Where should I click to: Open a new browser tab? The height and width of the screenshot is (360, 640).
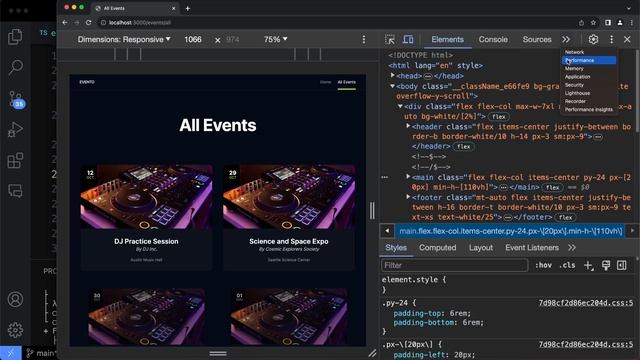coord(188,8)
